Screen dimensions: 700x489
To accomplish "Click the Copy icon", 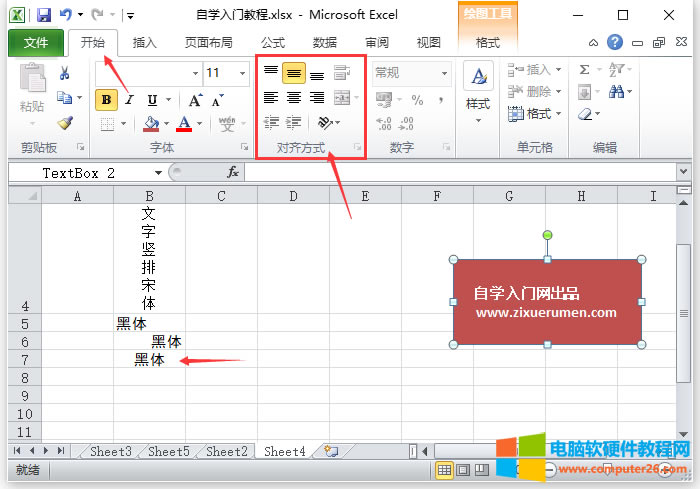I will [x=65, y=98].
